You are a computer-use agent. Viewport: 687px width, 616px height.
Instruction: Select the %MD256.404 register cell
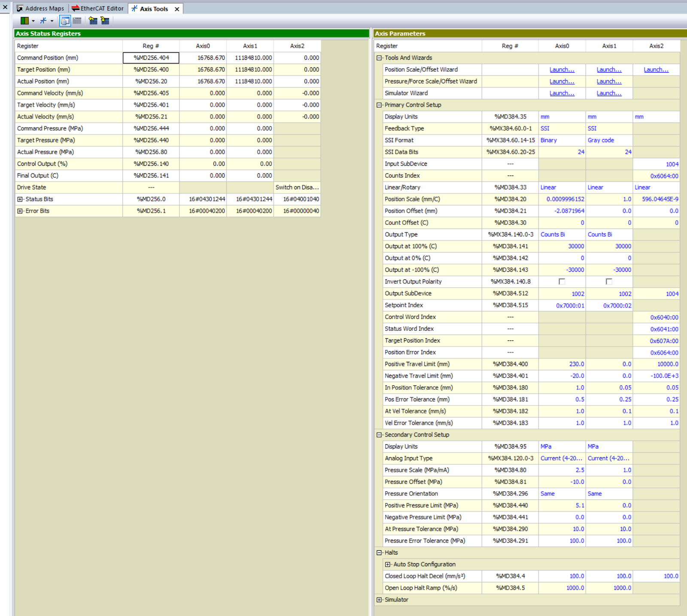point(151,58)
